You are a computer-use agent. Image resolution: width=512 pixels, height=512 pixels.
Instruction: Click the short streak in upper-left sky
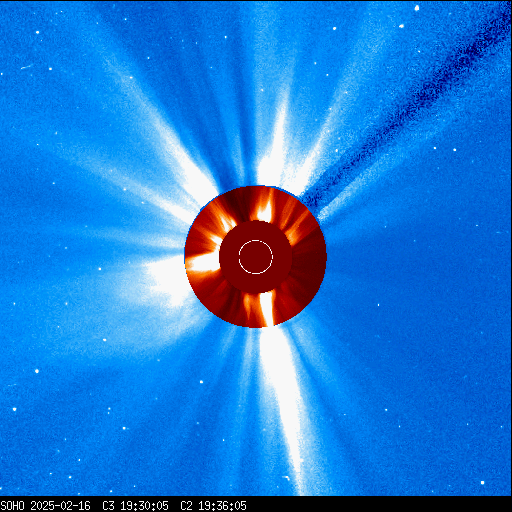pos(27,67)
